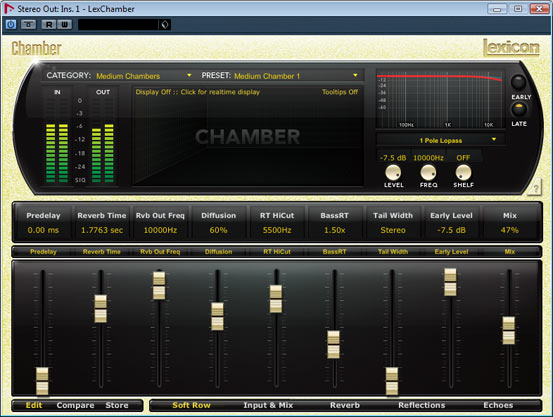This screenshot has height=417, width=553.
Task: Click the empty preset name field
Action: point(118,25)
